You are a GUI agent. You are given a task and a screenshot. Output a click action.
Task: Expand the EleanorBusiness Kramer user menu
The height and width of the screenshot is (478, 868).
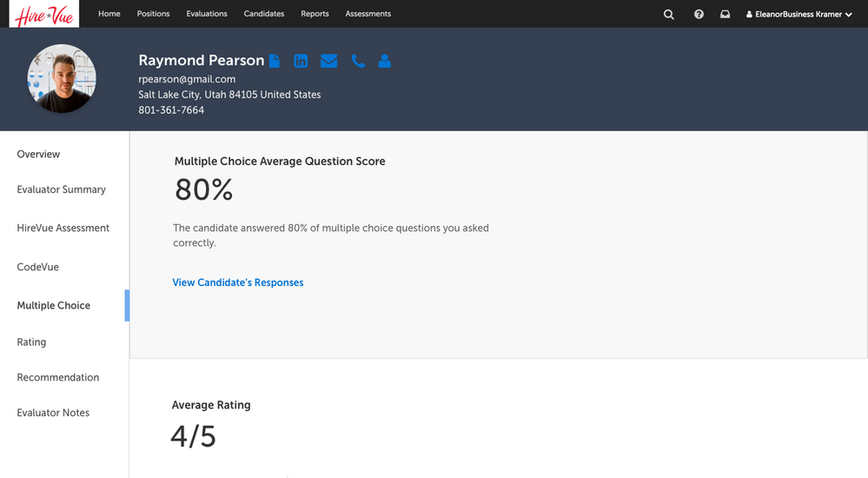798,14
